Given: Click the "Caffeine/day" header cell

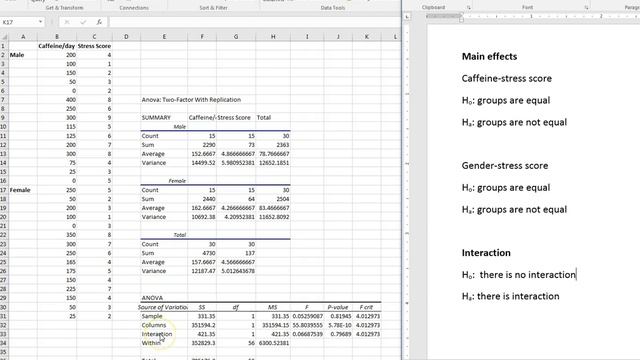Looking at the screenshot, I should pos(57,46).
